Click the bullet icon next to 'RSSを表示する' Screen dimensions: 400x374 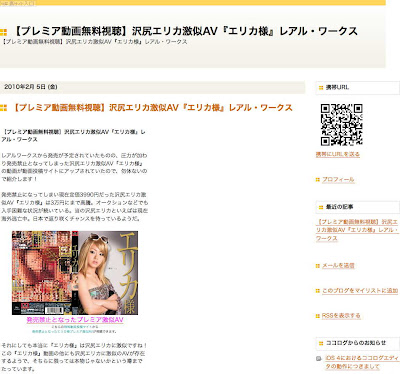(x=318, y=316)
